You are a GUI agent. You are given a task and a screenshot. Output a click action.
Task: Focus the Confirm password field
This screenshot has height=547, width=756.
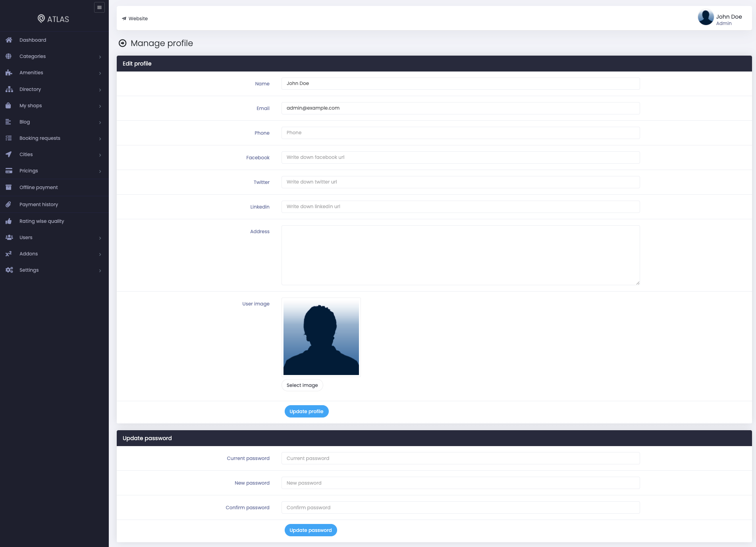pyautogui.click(x=461, y=508)
